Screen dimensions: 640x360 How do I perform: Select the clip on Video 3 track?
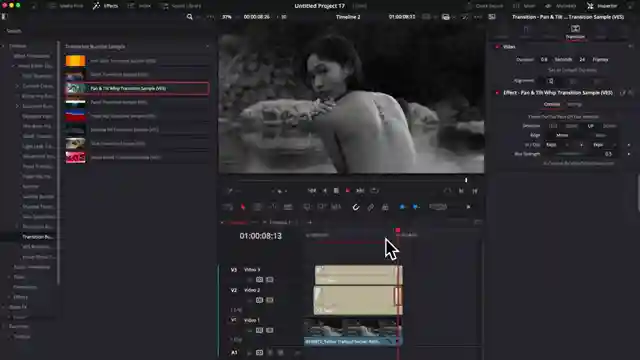(x=358, y=275)
